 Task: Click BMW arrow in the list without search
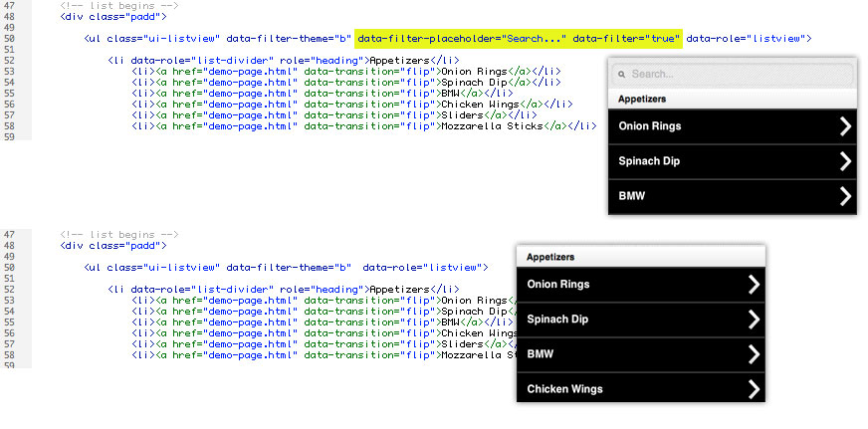pos(754,354)
